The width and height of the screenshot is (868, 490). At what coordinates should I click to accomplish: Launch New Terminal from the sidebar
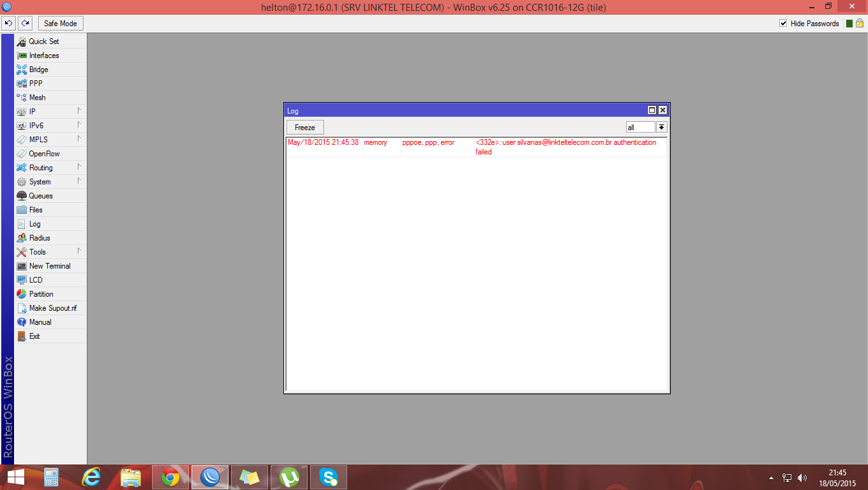50,266
